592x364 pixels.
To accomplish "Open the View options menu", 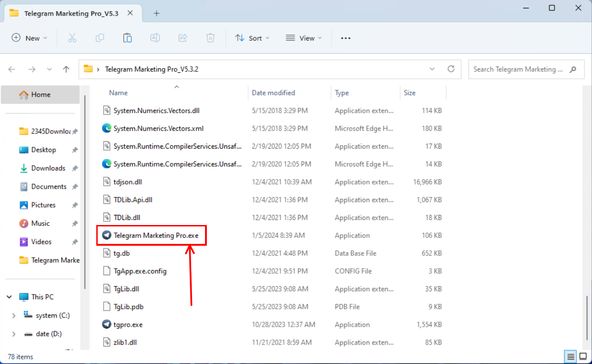I will (304, 38).
